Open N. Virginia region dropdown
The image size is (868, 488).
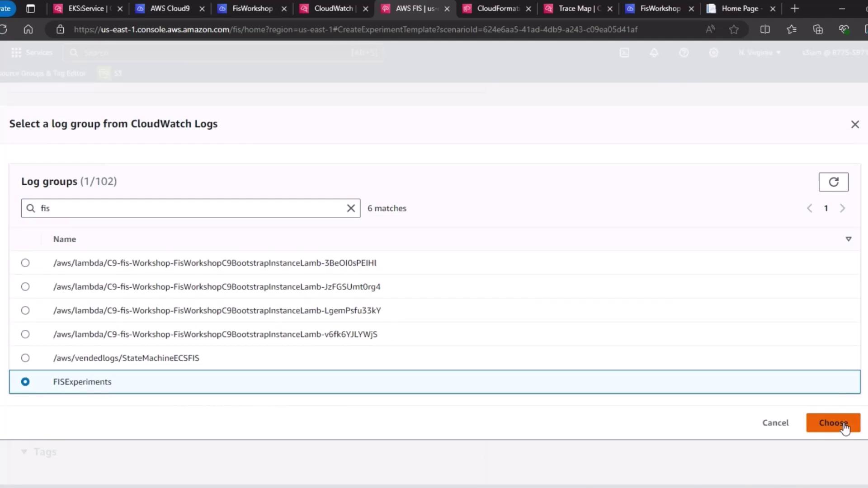pyautogui.click(x=759, y=52)
